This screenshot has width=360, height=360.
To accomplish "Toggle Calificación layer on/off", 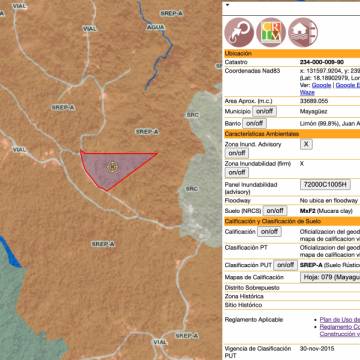I will (x=269, y=231).
